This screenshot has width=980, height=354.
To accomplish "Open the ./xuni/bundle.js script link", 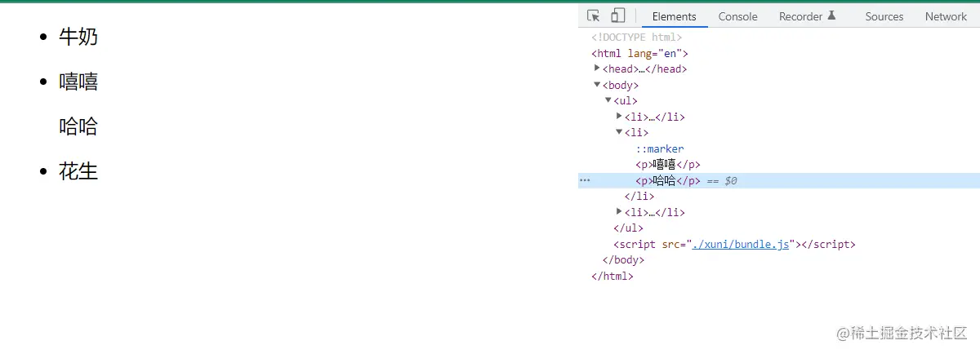I will (741, 244).
